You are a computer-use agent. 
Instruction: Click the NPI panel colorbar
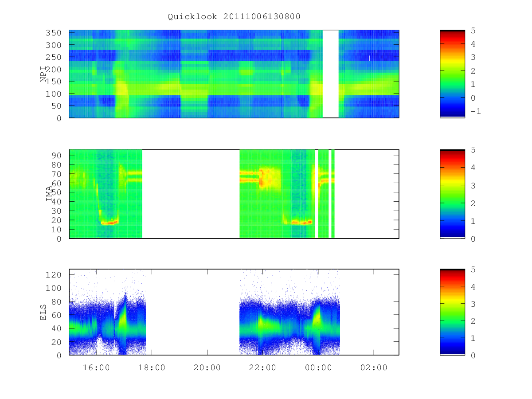[x=452, y=74]
